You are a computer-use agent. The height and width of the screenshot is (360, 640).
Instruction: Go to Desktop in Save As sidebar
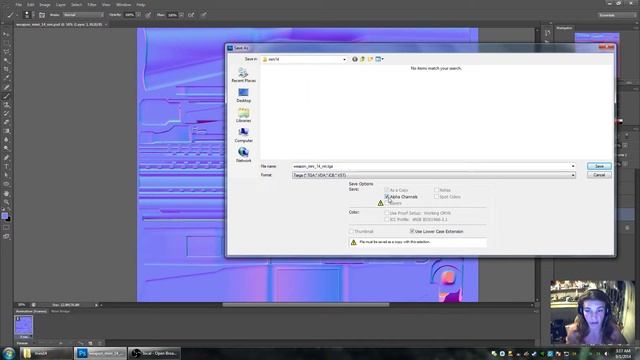(243, 95)
